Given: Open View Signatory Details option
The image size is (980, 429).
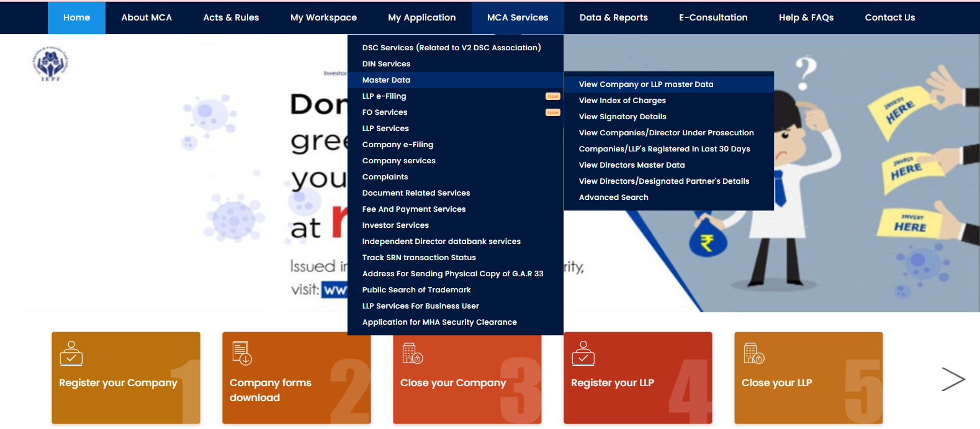Looking at the screenshot, I should click(x=623, y=117).
